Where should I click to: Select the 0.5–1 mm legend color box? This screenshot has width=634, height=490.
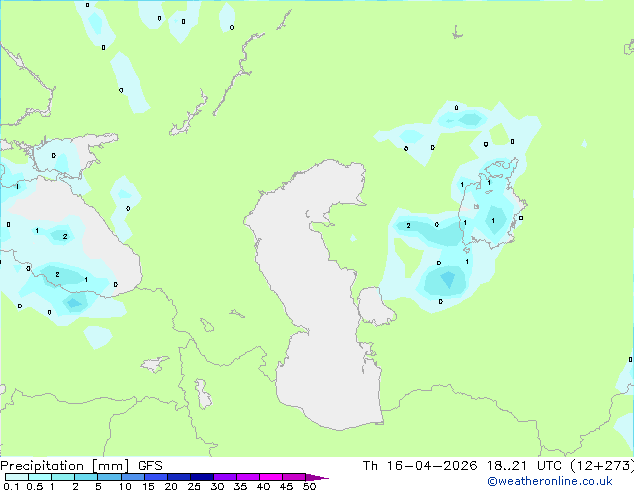coord(40,477)
